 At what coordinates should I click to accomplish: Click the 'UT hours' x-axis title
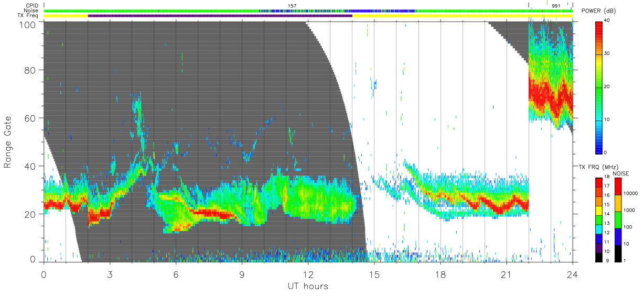pos(308,286)
